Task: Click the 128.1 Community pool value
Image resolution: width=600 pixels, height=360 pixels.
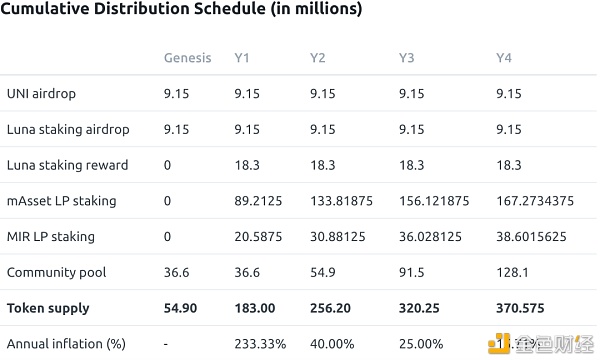Action: pos(512,272)
